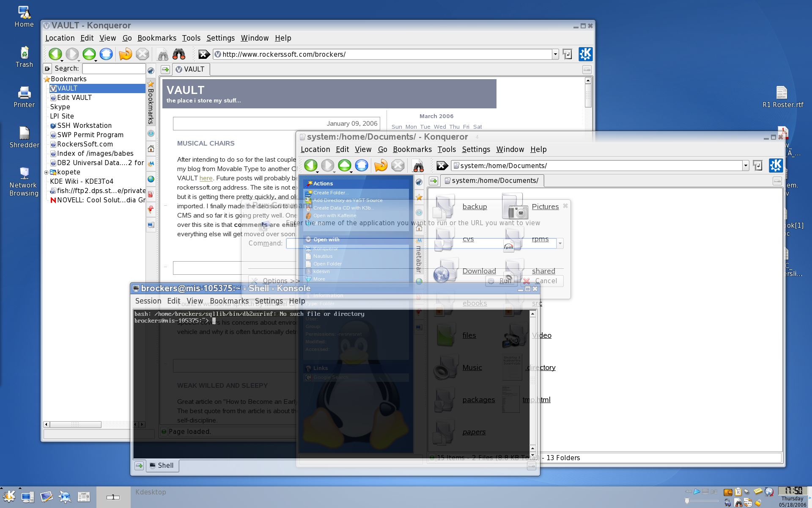Open Settings menu in Documents window
The width and height of the screenshot is (812, 508).
(476, 149)
